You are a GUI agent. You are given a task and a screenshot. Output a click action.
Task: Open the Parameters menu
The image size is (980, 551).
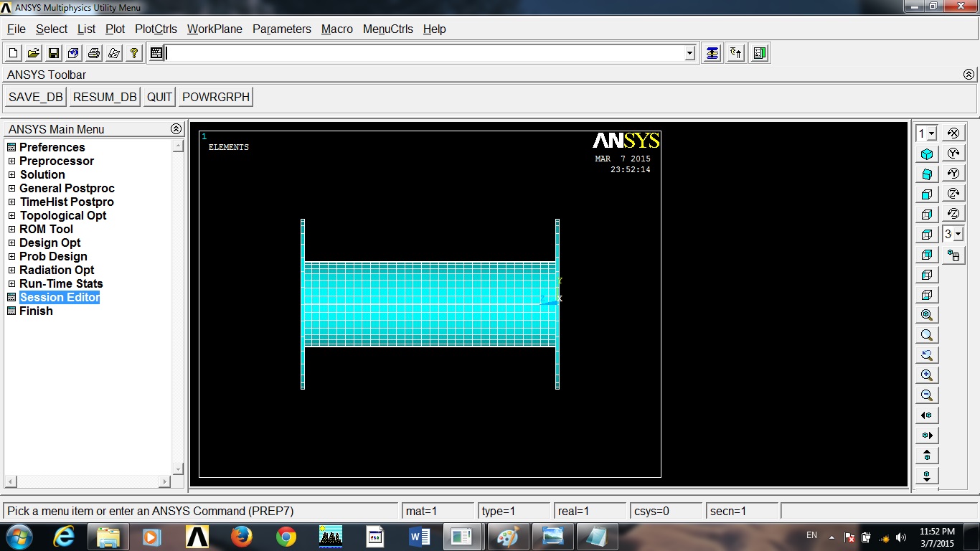[282, 29]
